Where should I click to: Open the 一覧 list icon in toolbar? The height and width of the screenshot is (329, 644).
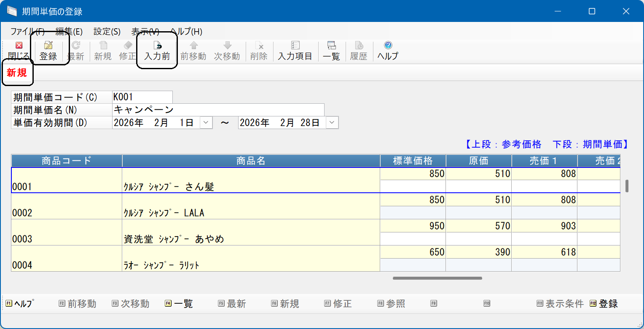click(x=331, y=46)
